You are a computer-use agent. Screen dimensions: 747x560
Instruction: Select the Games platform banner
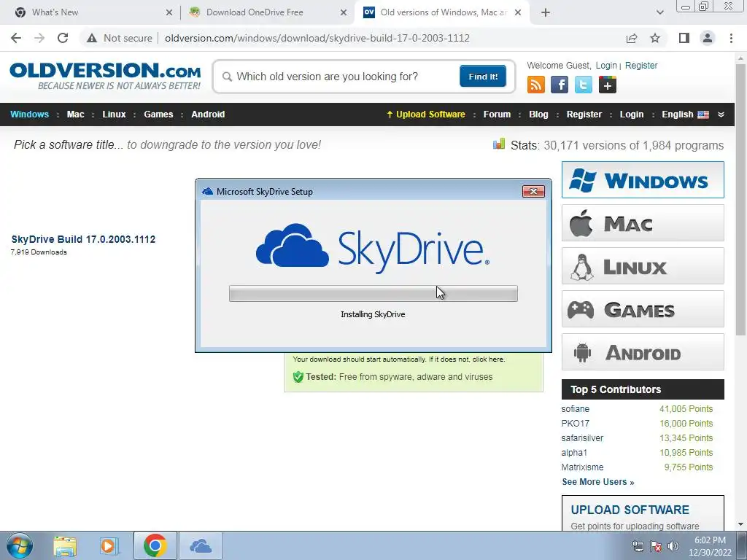point(643,309)
